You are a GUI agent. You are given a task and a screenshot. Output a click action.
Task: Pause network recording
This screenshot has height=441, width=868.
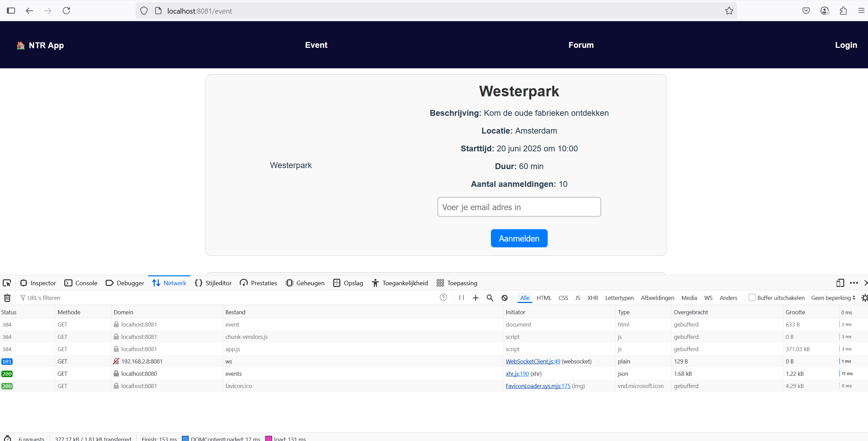point(462,298)
